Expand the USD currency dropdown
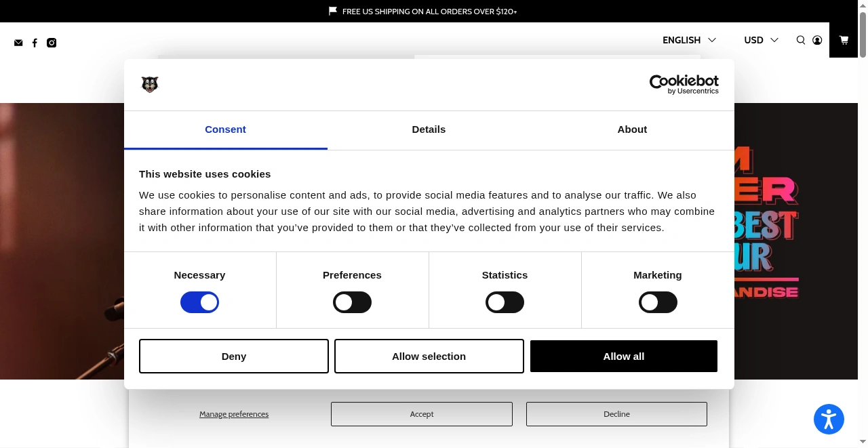This screenshot has height=448, width=868. coord(761,40)
